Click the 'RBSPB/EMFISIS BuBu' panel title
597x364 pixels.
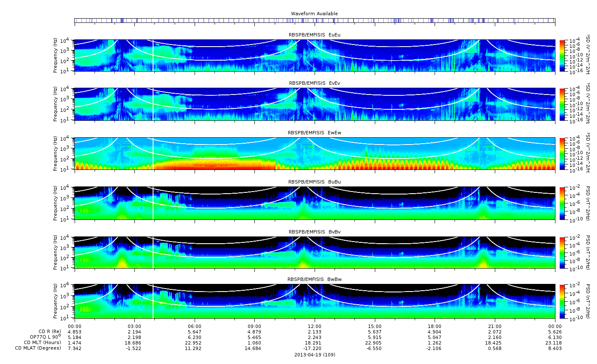(314, 182)
